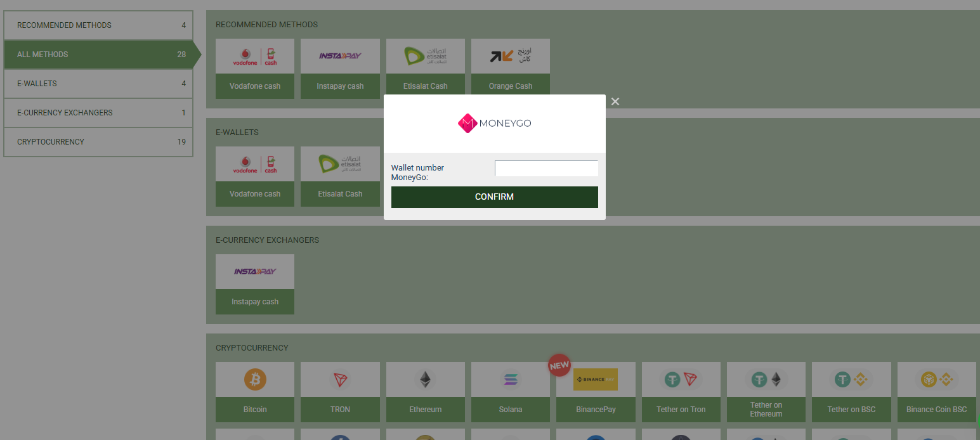
Task: Select the Ethereum payment icon
Action: click(x=425, y=380)
